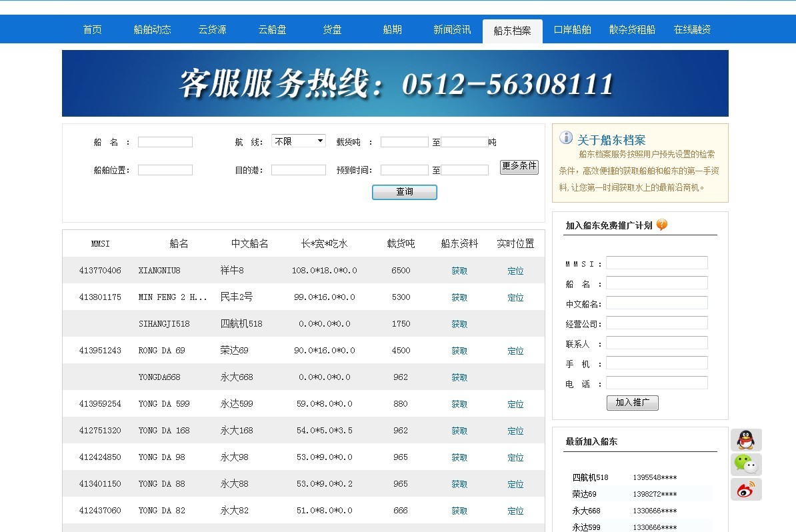Open the QQ penguin contact icon
Viewport: 796px width, 532px height.
(746, 439)
